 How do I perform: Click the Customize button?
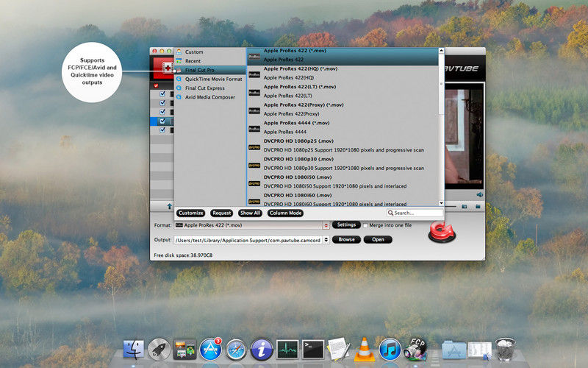pos(191,213)
